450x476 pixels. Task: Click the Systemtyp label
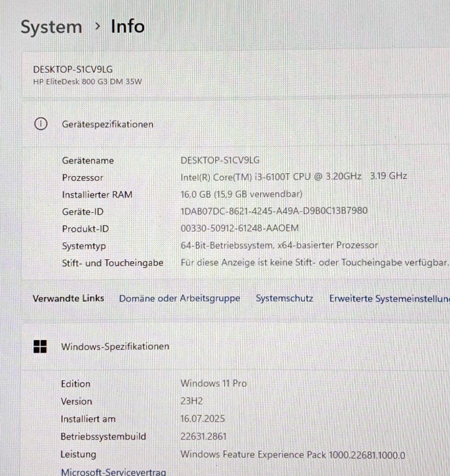[x=84, y=246]
